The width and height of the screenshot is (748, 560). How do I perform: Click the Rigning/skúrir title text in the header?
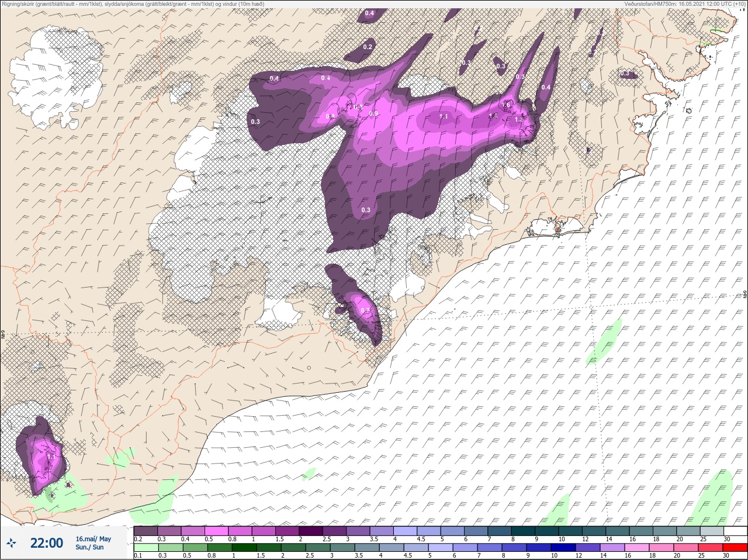coord(133,4)
